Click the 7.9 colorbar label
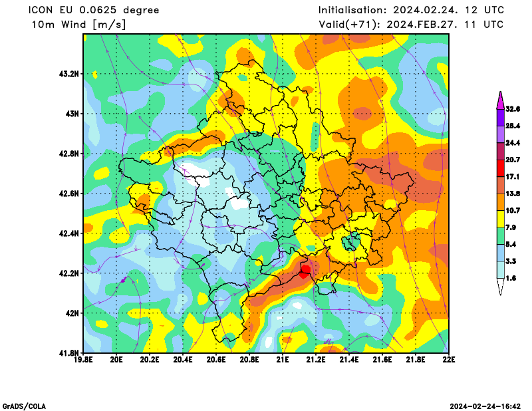 coord(511,227)
